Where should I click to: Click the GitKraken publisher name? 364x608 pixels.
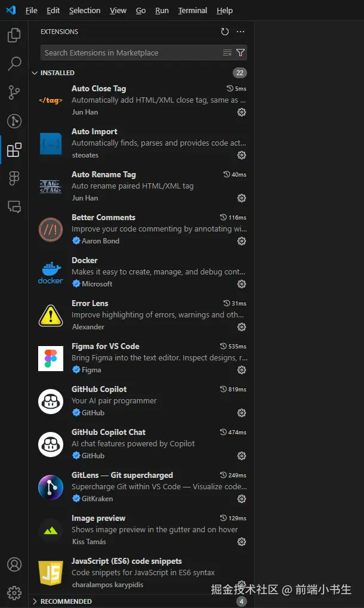click(x=97, y=499)
